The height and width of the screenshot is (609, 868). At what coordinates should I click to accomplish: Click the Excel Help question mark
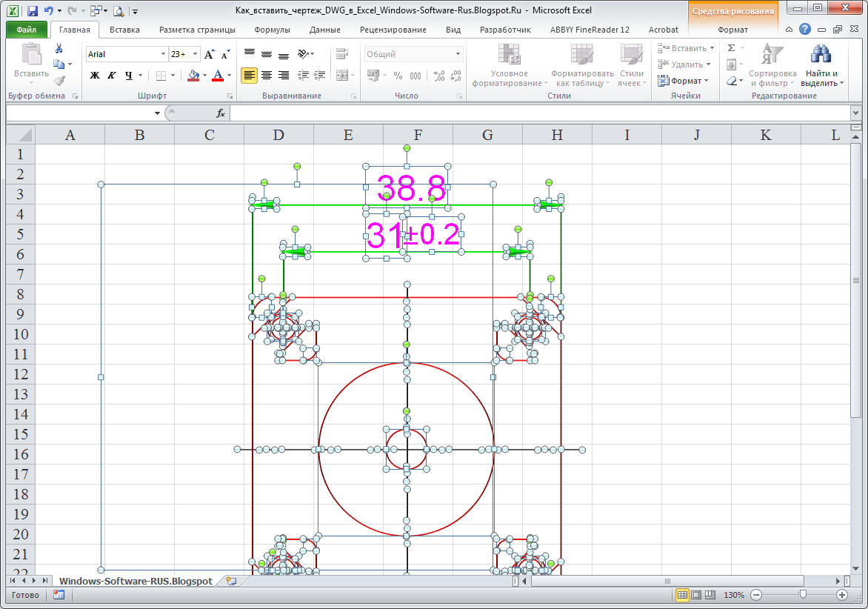click(805, 30)
